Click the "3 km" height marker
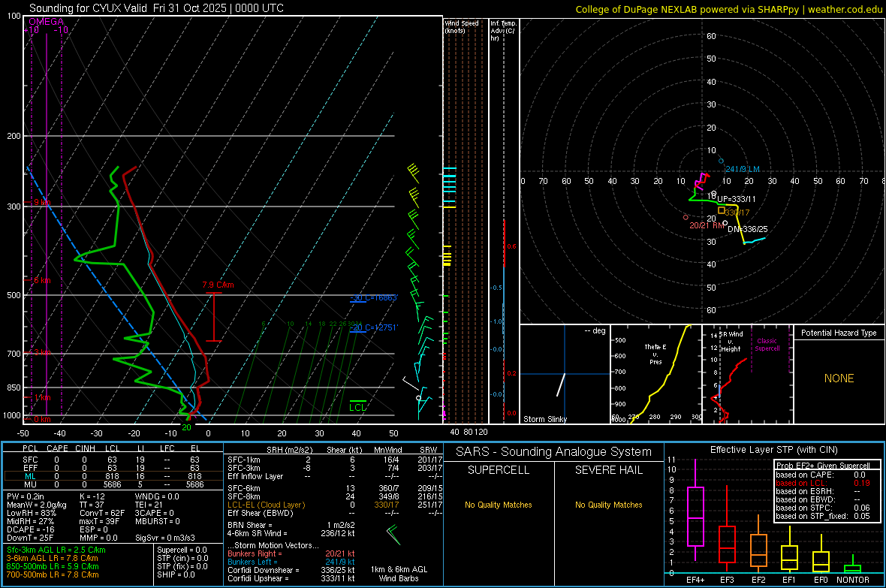Viewport: 886px width, 588px height. (x=42, y=353)
